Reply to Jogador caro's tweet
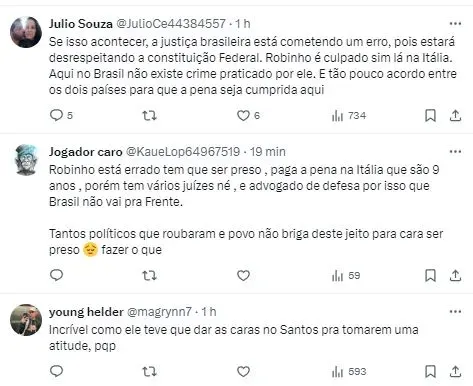 pos(56,275)
